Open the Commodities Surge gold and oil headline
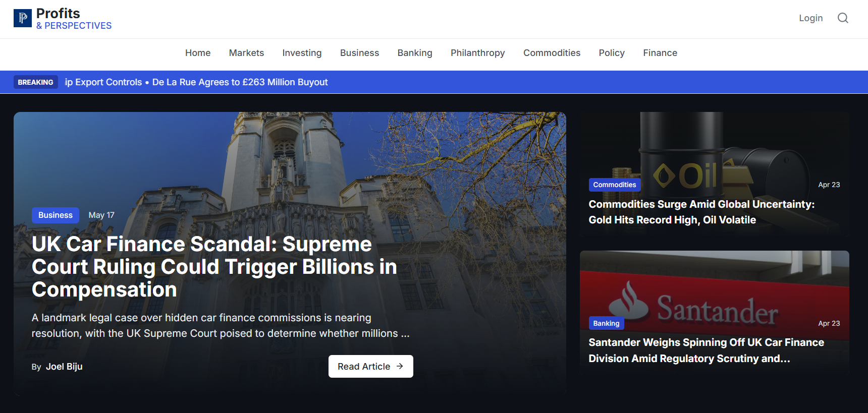The width and height of the screenshot is (868, 413). 701,212
